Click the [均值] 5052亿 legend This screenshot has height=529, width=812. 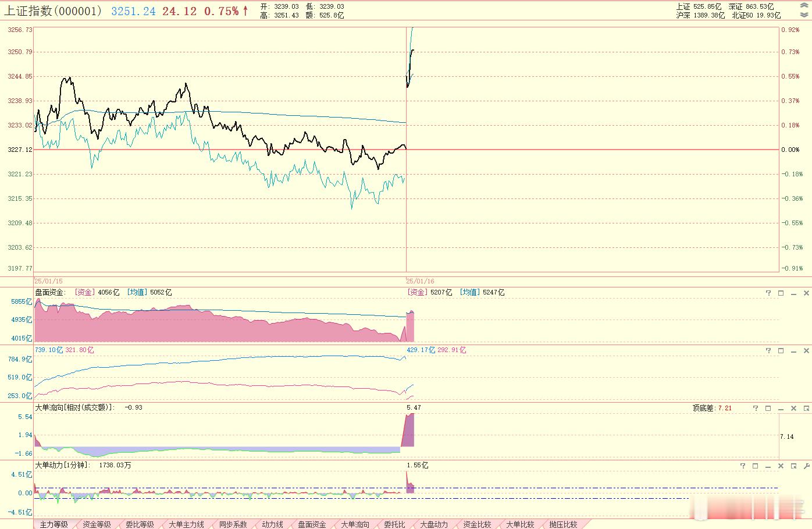[x=149, y=293]
